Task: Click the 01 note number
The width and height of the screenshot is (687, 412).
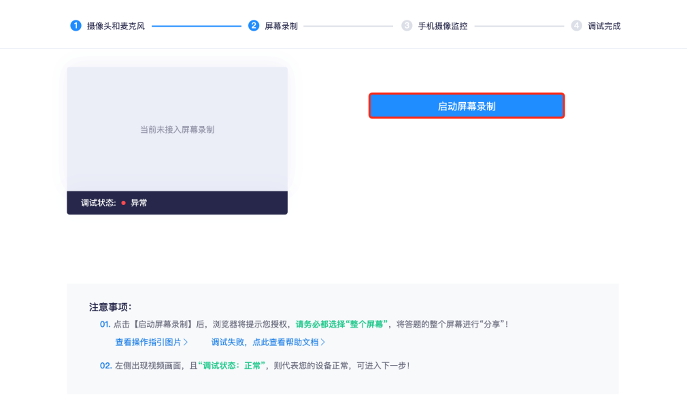Action: point(104,324)
